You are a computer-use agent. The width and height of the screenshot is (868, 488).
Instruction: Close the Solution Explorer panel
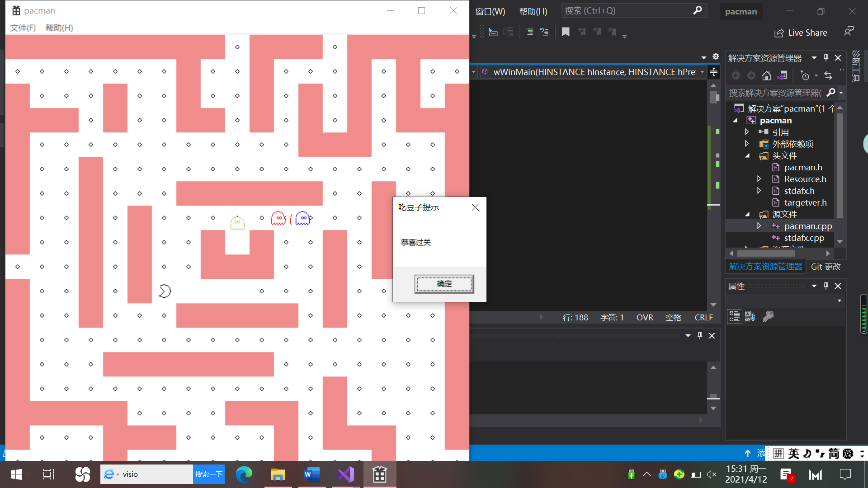[x=838, y=58]
